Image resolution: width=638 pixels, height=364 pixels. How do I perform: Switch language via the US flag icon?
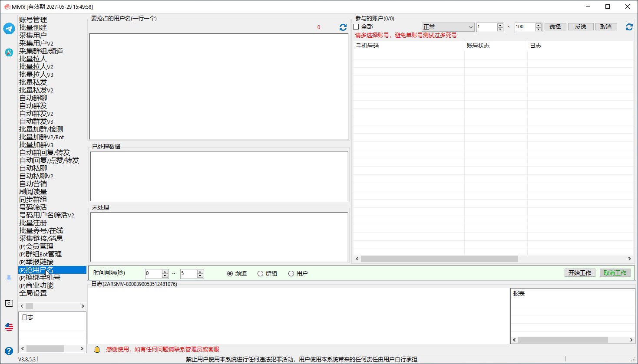pos(9,327)
